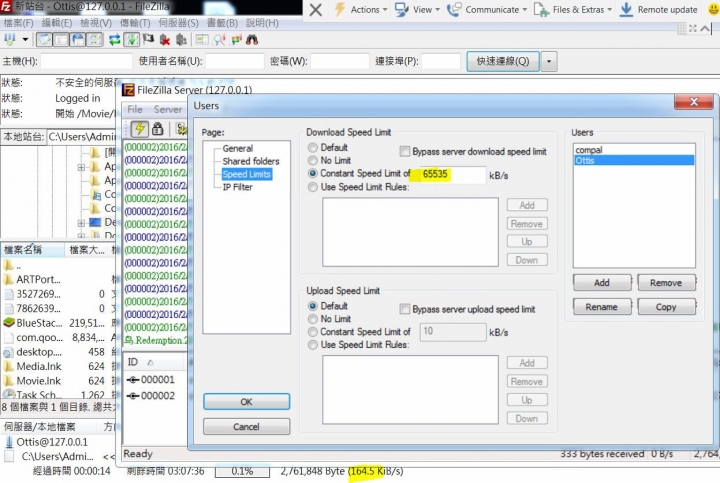Image resolution: width=720 pixels, height=483 pixels.
Task: Expand the 'De' desktop node in local tree
Action: [81, 223]
